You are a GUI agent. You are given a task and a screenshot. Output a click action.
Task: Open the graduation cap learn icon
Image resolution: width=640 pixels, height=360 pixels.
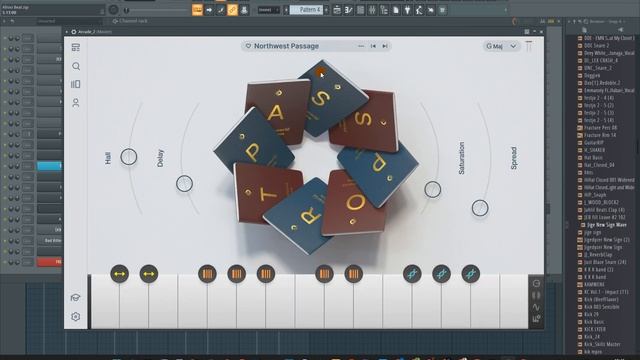click(75, 298)
